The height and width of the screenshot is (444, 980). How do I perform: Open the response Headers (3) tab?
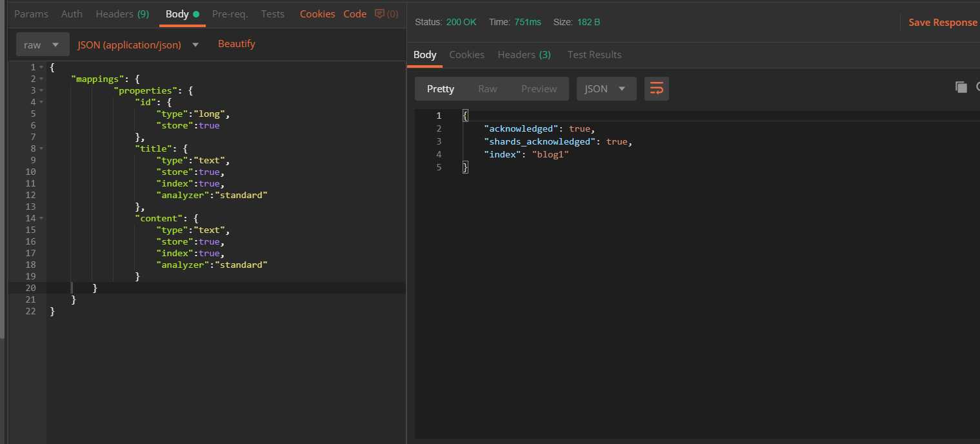click(x=524, y=55)
